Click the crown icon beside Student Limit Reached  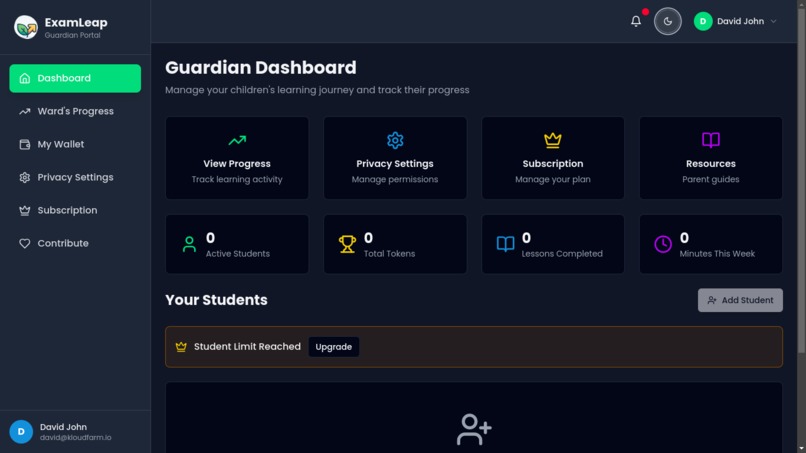point(181,347)
